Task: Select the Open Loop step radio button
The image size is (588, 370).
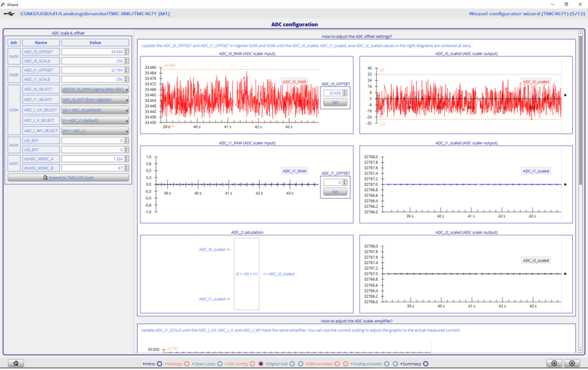Action: pyautogui.click(x=220, y=364)
